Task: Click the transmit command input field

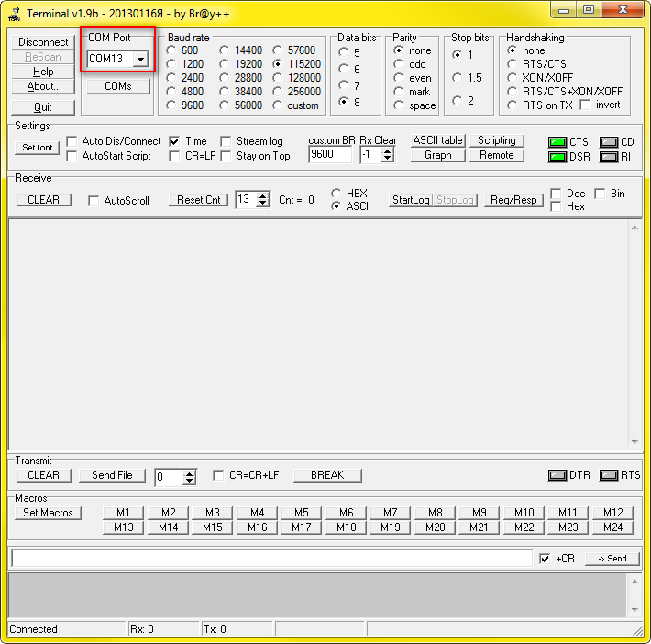Action: [271, 558]
